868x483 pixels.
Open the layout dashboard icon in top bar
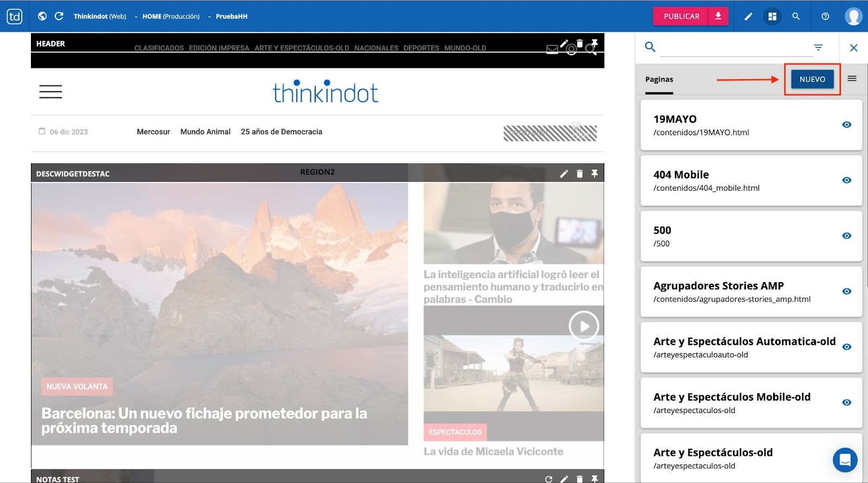pos(772,16)
